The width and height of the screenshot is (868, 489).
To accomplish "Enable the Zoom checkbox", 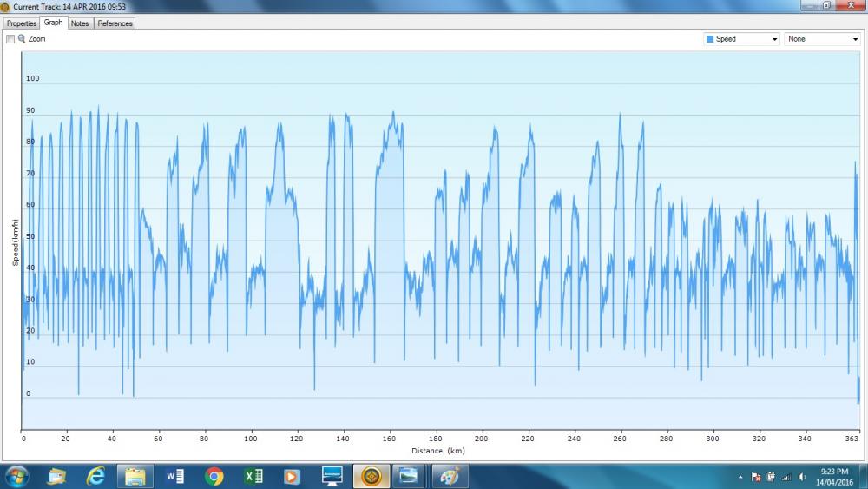I will click(10, 39).
